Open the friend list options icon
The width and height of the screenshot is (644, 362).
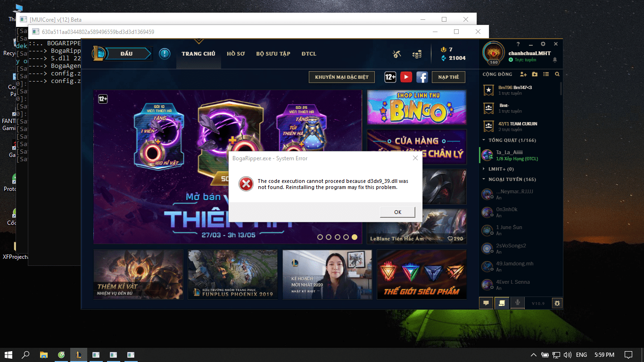click(546, 74)
